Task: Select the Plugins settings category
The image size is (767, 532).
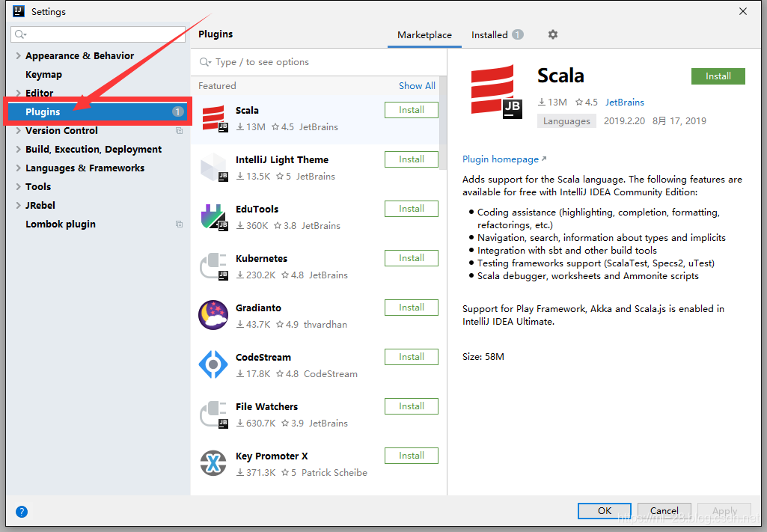Action: click(x=98, y=111)
